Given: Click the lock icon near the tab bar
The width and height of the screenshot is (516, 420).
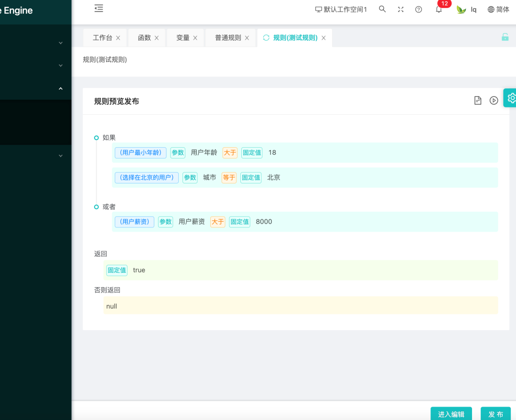Looking at the screenshot, I should (505, 37).
